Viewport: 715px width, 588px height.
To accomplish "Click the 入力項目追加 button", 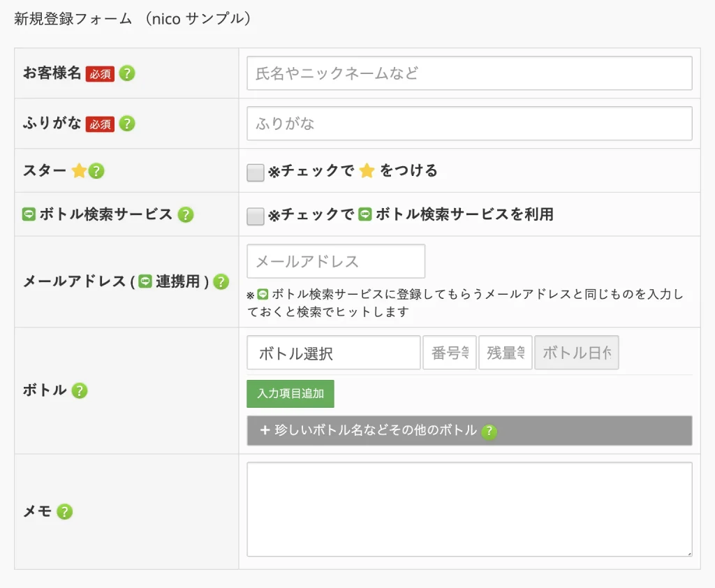I will pyautogui.click(x=290, y=394).
